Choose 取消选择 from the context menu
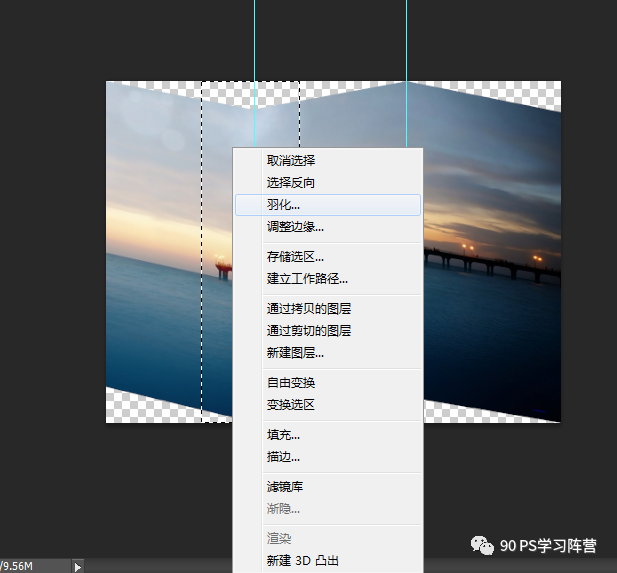617x573 pixels. [x=328, y=161]
